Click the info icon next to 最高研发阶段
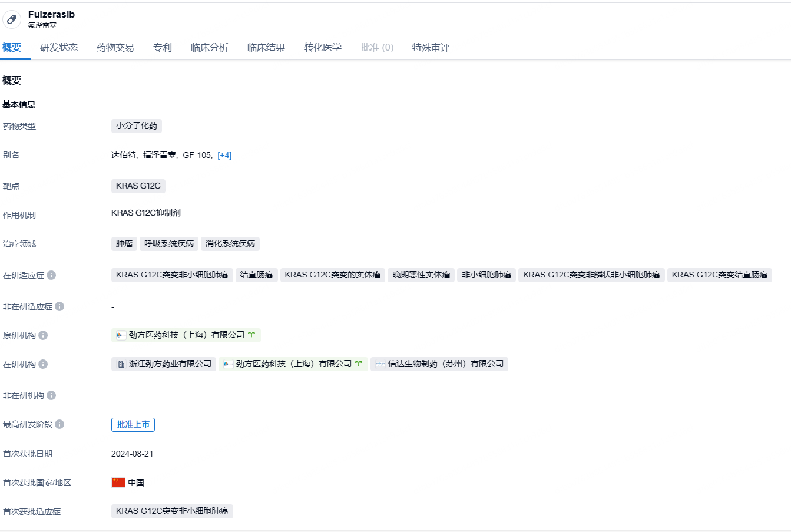Viewport: 791px width, 532px height. pyautogui.click(x=59, y=424)
